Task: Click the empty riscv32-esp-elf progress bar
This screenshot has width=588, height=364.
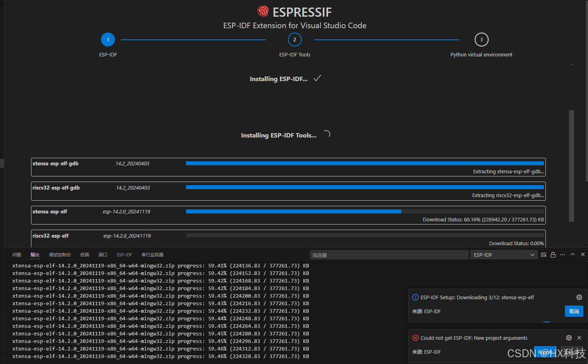Action: pos(365,235)
